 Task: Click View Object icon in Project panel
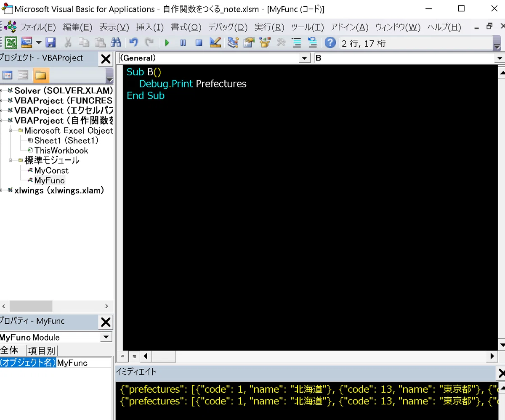(23, 75)
